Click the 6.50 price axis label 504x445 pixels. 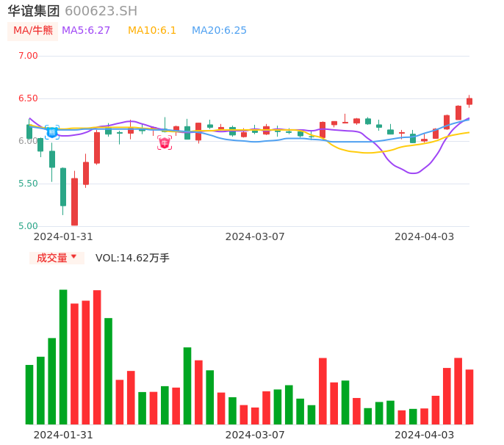click(x=29, y=98)
